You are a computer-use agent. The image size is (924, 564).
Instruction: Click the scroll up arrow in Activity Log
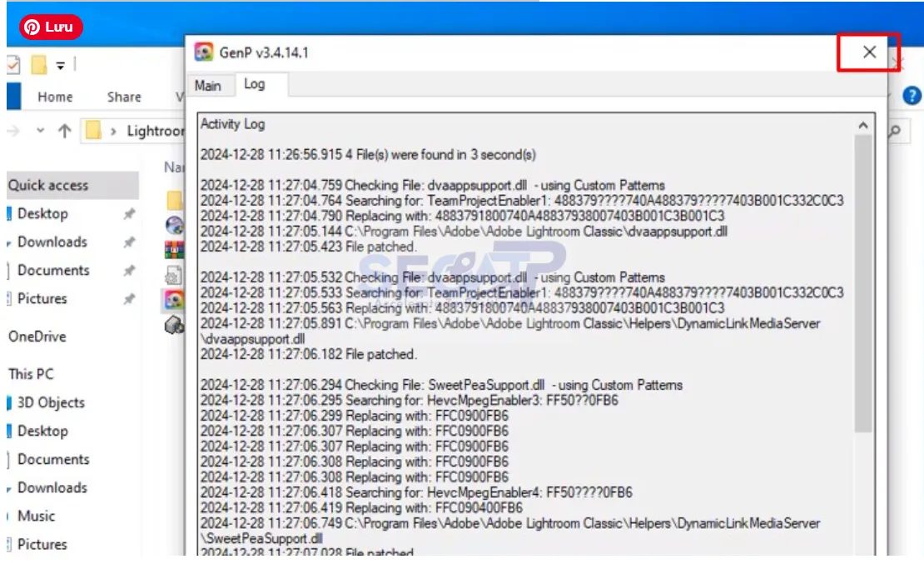pos(863,126)
